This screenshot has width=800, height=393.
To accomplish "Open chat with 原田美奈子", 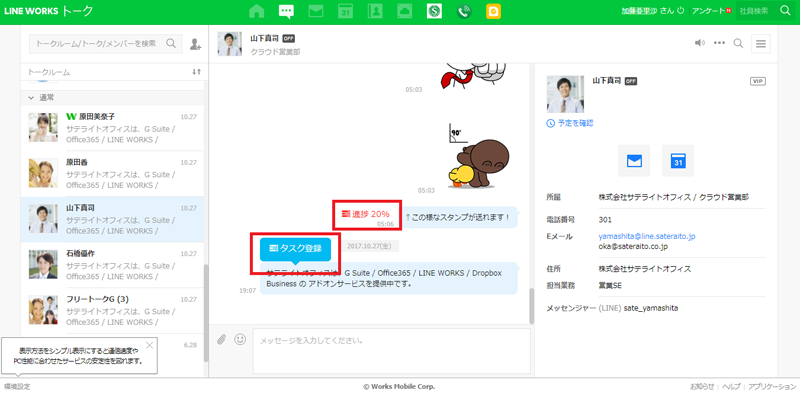I will coord(112,128).
